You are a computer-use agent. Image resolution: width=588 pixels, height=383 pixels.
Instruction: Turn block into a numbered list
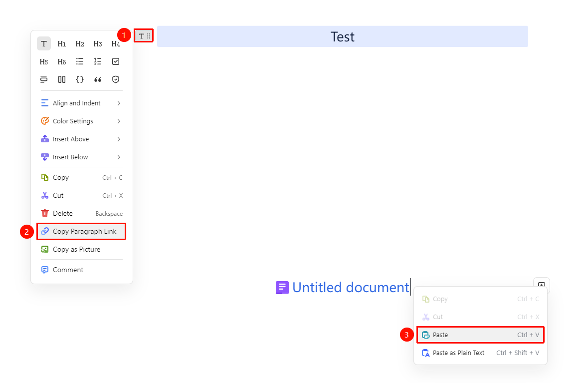pos(98,61)
